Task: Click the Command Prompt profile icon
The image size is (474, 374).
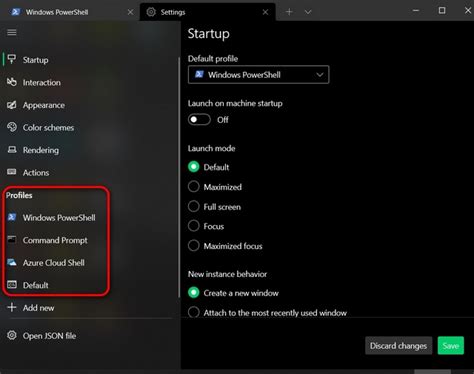Action: pos(12,239)
